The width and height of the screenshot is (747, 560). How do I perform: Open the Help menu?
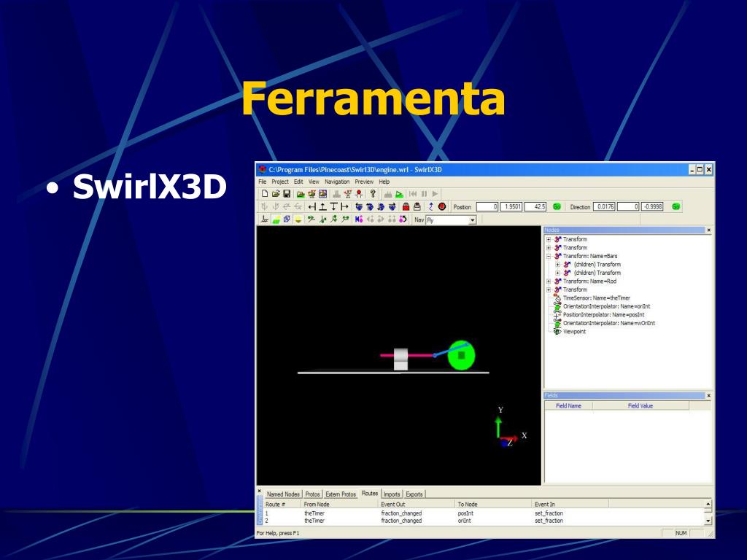pos(384,182)
